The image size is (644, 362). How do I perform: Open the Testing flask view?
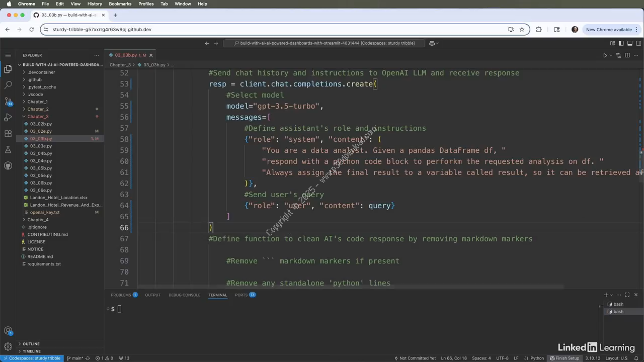(x=8, y=150)
